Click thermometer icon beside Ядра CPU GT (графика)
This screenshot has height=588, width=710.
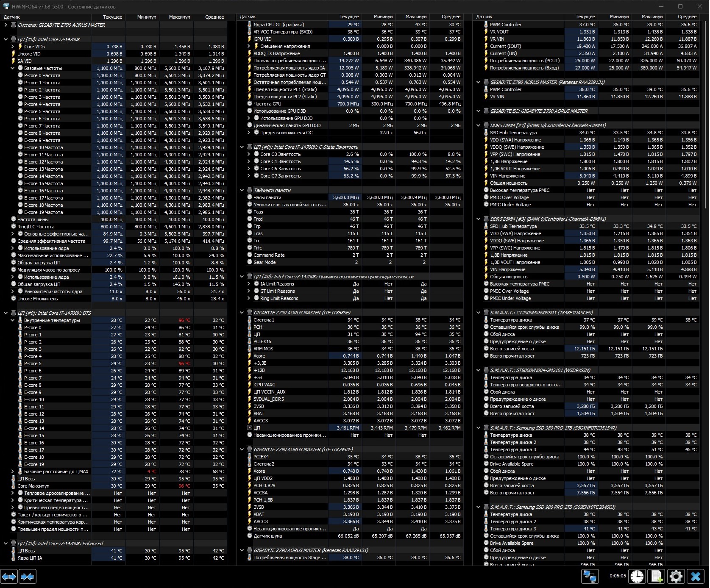(x=249, y=25)
